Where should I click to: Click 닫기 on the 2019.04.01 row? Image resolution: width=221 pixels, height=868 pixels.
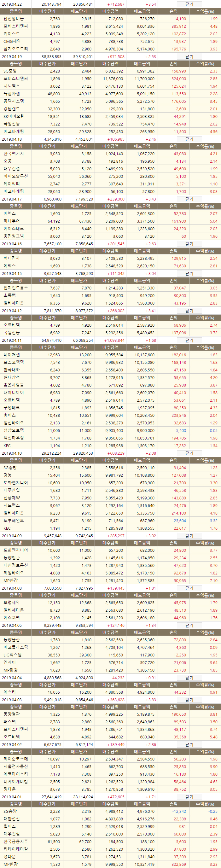(189, 797)
